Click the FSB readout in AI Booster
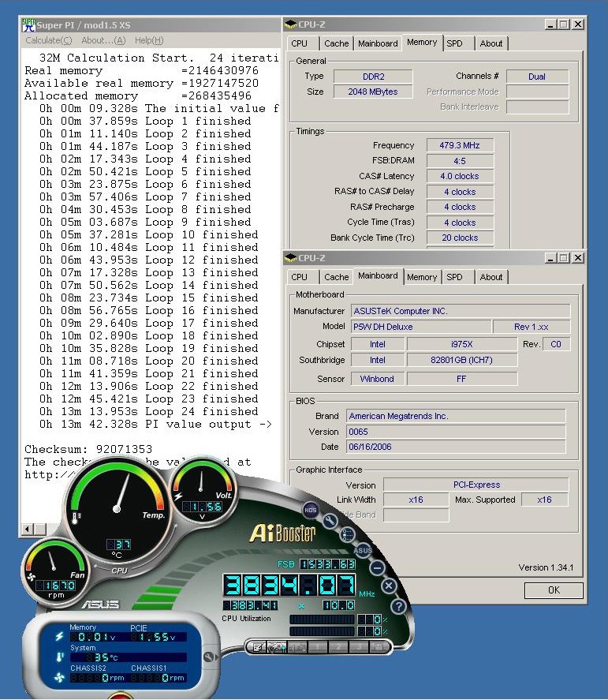Viewport: 608px width, 700px height. [327, 564]
